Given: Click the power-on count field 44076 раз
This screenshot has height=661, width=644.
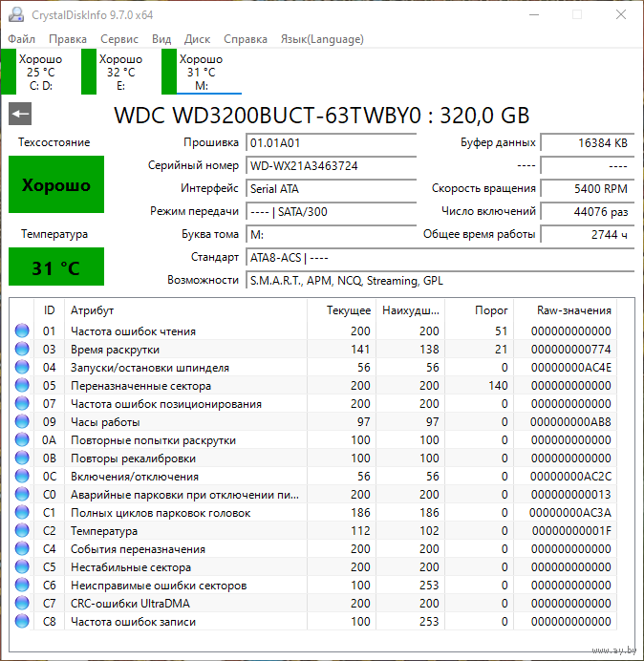Looking at the screenshot, I should pyautogui.click(x=587, y=211).
